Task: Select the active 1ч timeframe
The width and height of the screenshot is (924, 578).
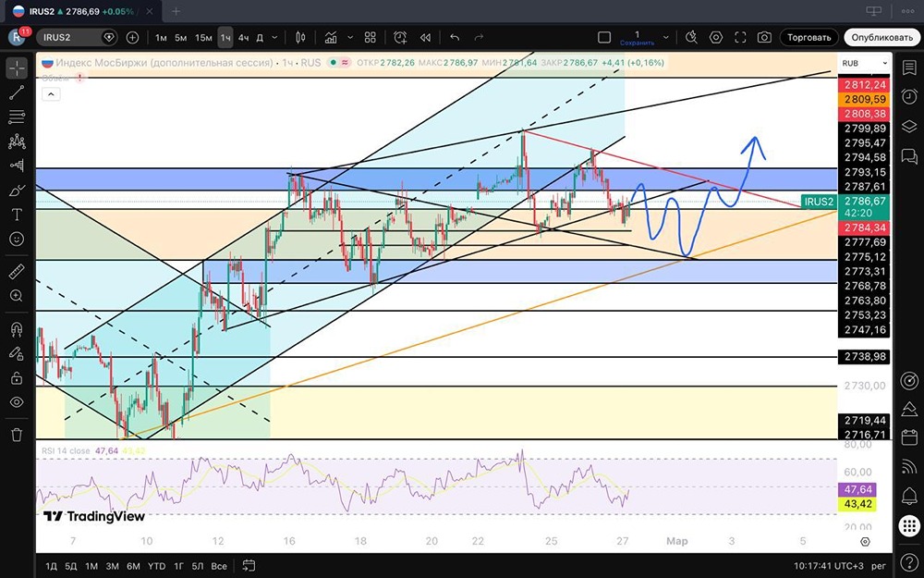Action: [x=225, y=37]
